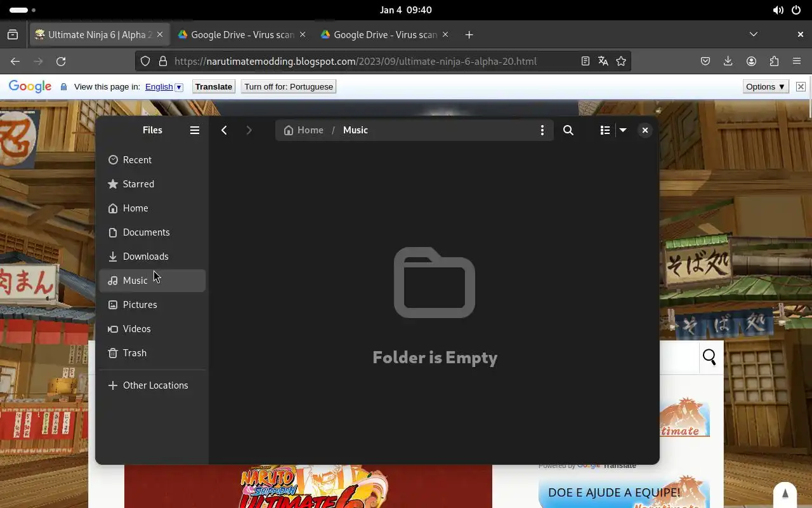Open language dropdown showing English
This screenshot has height=508, width=812.
(164, 87)
